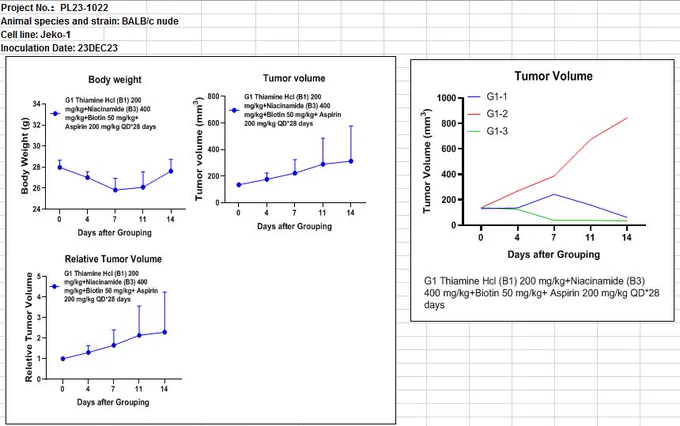
Task: Click the Tumor volume (mm³) axis label in middle chart
Action: coord(199,149)
